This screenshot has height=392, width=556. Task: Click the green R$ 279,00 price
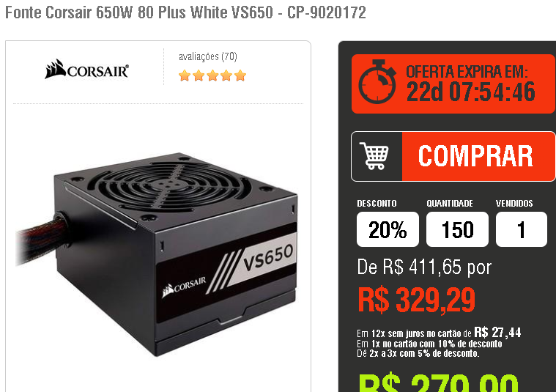[439, 383]
